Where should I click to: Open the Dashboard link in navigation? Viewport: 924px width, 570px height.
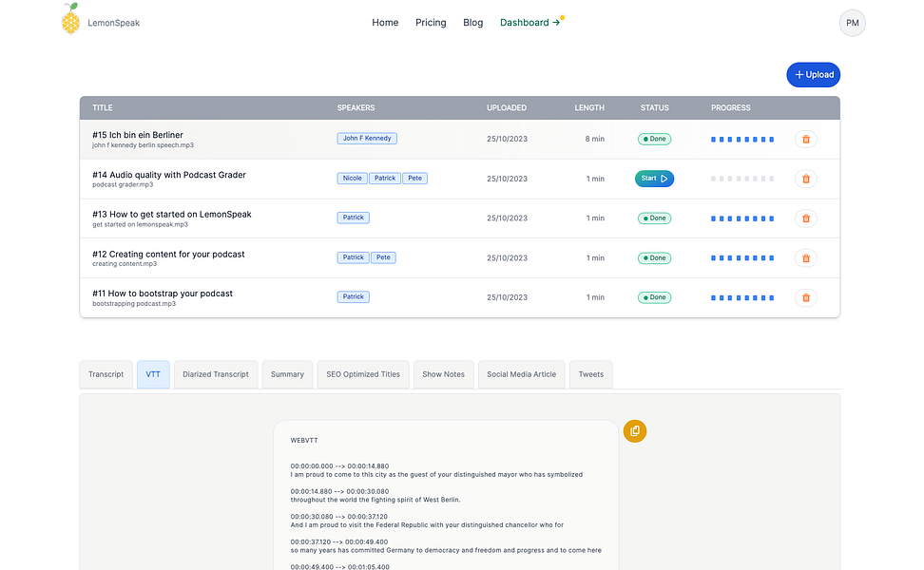click(x=529, y=23)
